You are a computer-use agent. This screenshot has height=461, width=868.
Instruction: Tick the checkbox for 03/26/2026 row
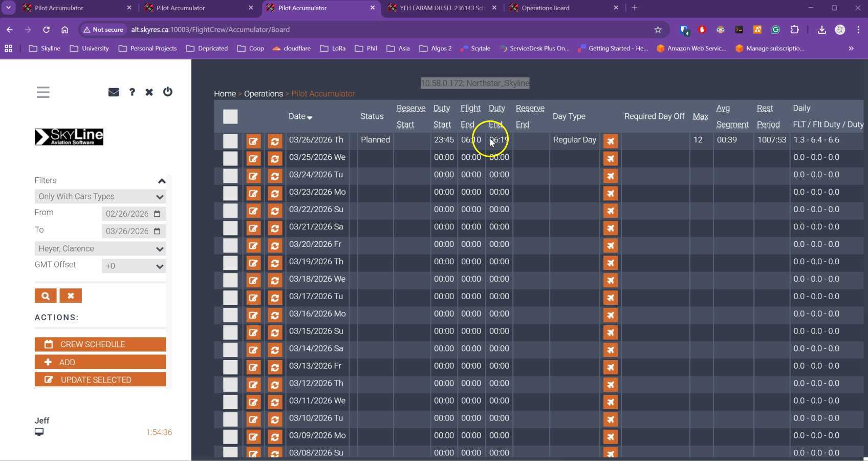pyautogui.click(x=230, y=141)
